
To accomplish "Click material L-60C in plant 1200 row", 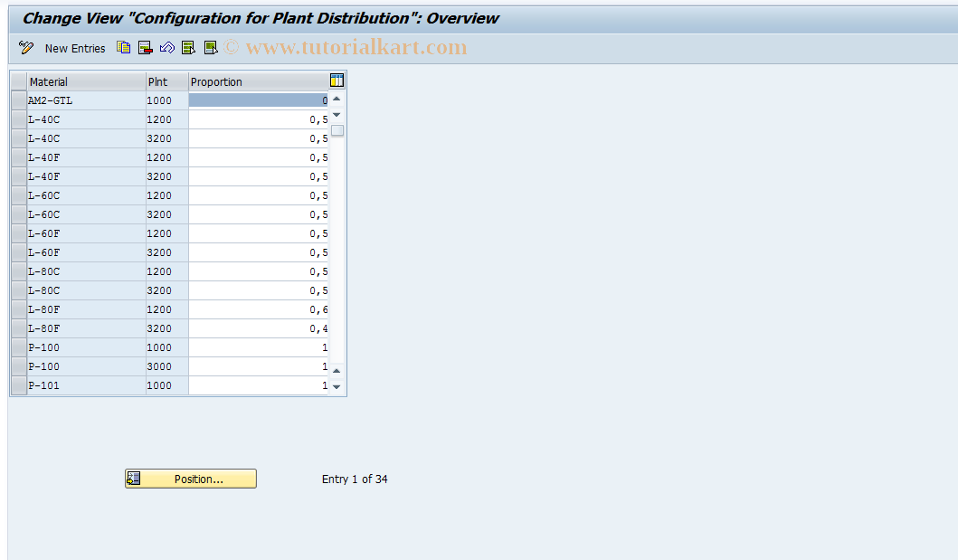I will coord(86,195).
